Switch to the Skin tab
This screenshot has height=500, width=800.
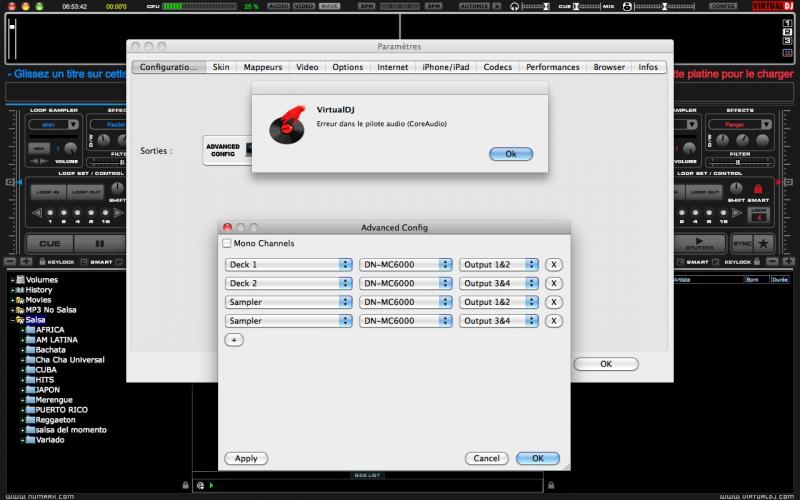221,67
